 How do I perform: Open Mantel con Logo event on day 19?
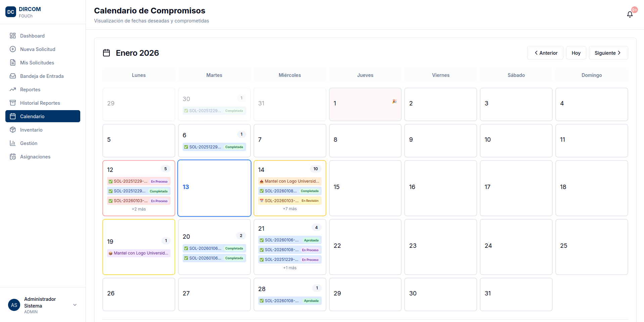(x=139, y=253)
